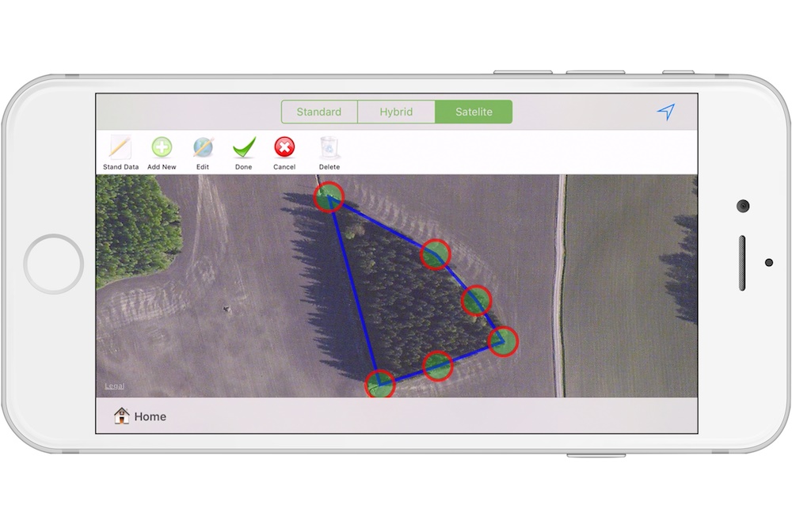Select the vertex handle midway along the bottom edge

point(437,366)
